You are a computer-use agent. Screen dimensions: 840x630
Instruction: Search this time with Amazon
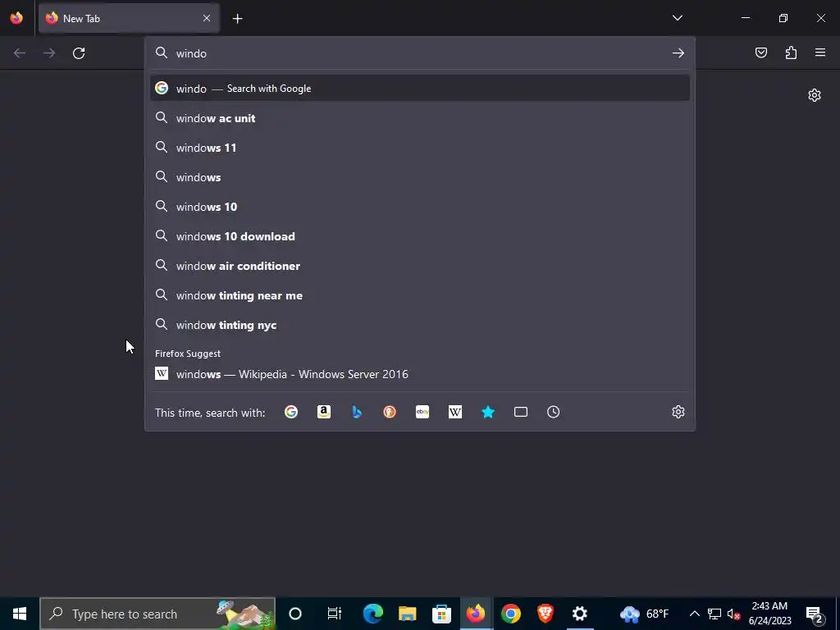(x=323, y=412)
